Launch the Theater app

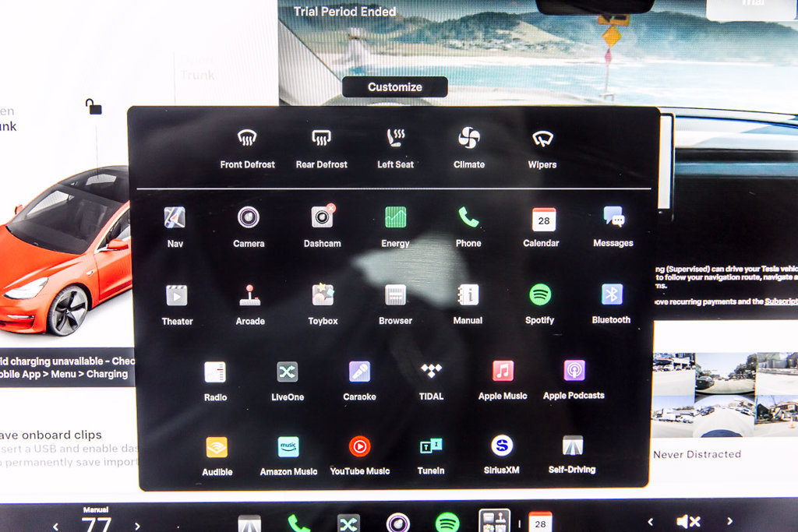click(x=177, y=295)
